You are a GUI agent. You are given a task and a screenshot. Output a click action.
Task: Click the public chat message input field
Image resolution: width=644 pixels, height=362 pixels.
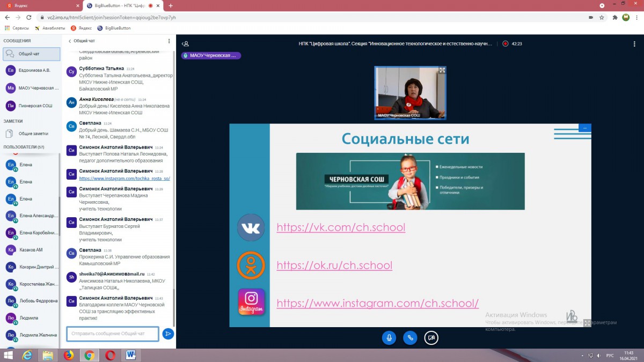click(x=113, y=334)
